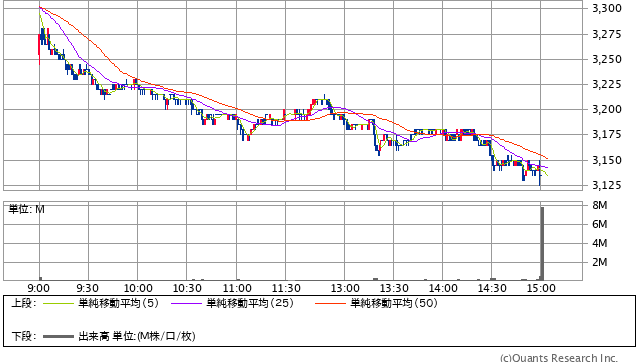Click the 3,225 price axis label
638x362 pixels.
(x=607, y=84)
